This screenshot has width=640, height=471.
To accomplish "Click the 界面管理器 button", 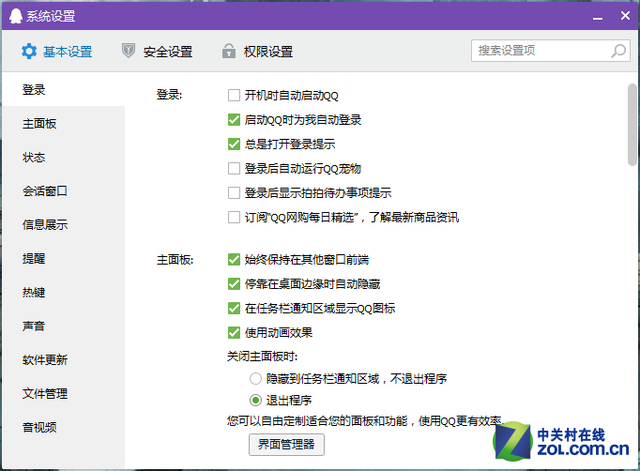I will (287, 444).
